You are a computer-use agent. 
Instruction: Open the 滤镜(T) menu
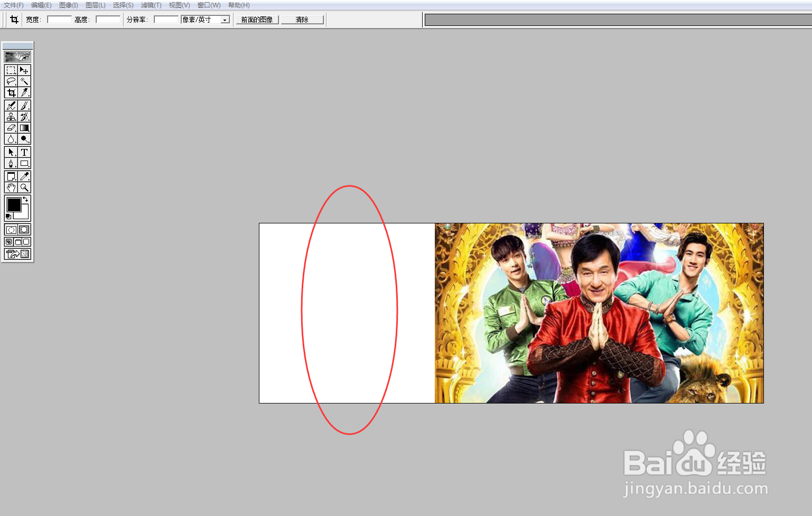pos(151,5)
